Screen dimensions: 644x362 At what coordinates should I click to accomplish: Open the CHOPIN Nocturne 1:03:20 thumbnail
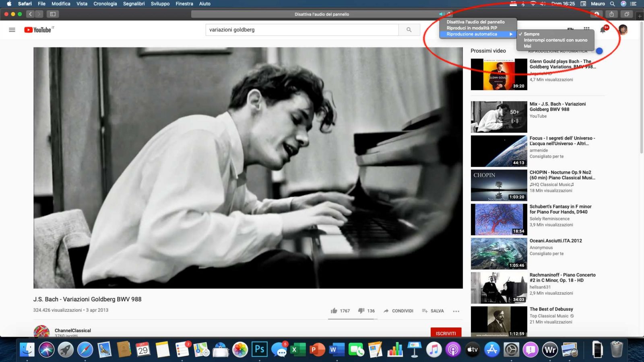(x=499, y=185)
